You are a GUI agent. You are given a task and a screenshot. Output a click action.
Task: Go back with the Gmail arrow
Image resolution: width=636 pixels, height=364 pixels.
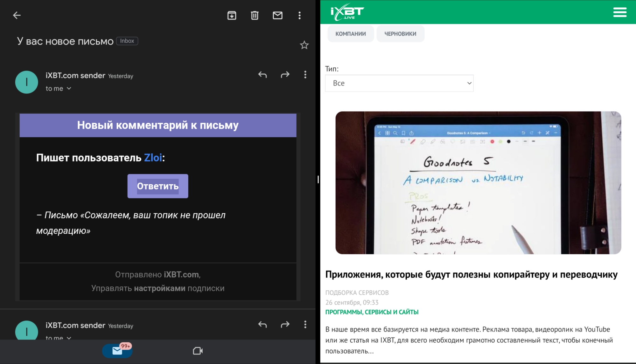point(17,15)
